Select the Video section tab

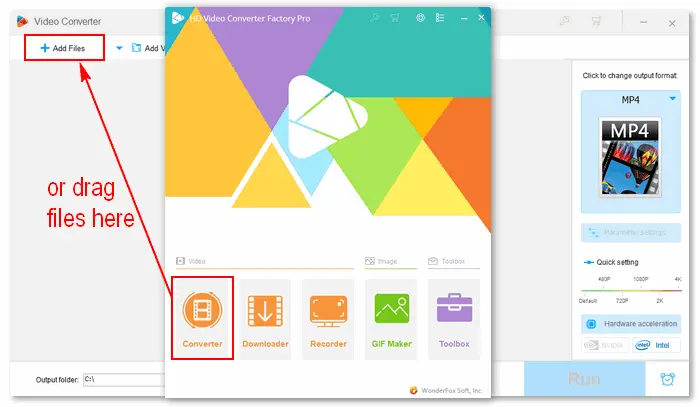point(191,261)
